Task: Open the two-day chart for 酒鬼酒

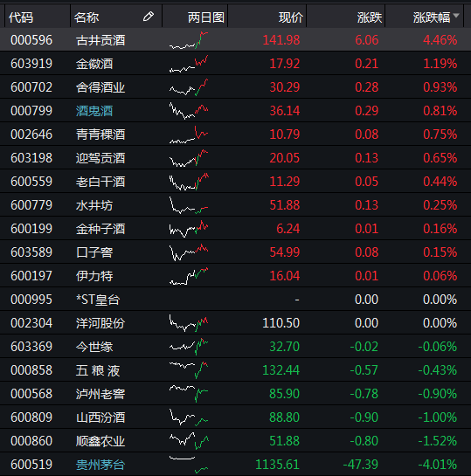Action: (189, 111)
